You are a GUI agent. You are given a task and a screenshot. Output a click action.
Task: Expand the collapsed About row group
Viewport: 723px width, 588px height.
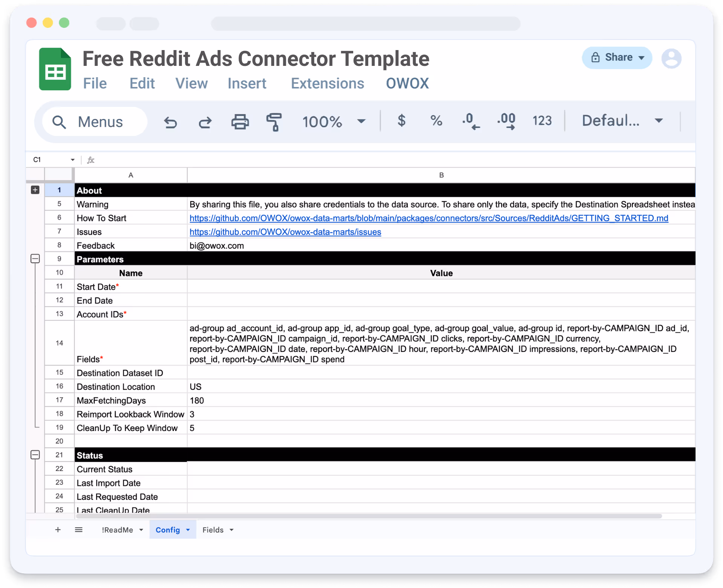[35, 190]
